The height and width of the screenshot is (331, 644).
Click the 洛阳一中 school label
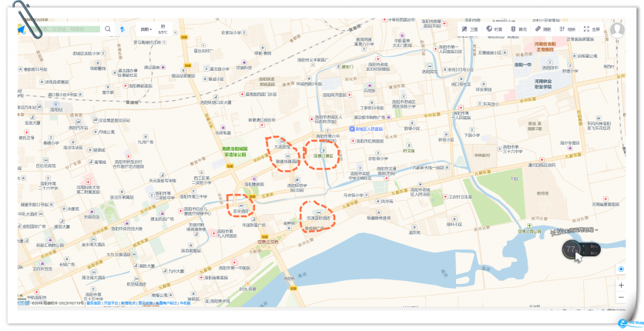(523, 65)
